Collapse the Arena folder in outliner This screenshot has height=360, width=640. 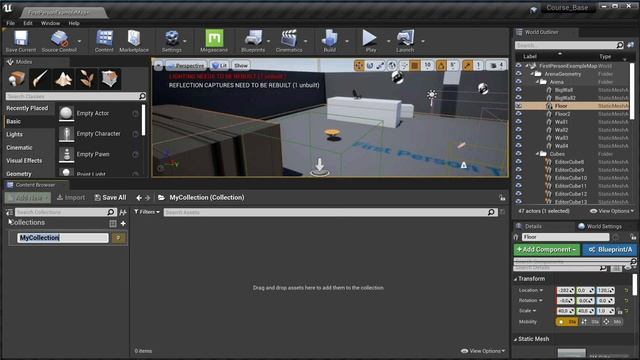(x=537, y=82)
